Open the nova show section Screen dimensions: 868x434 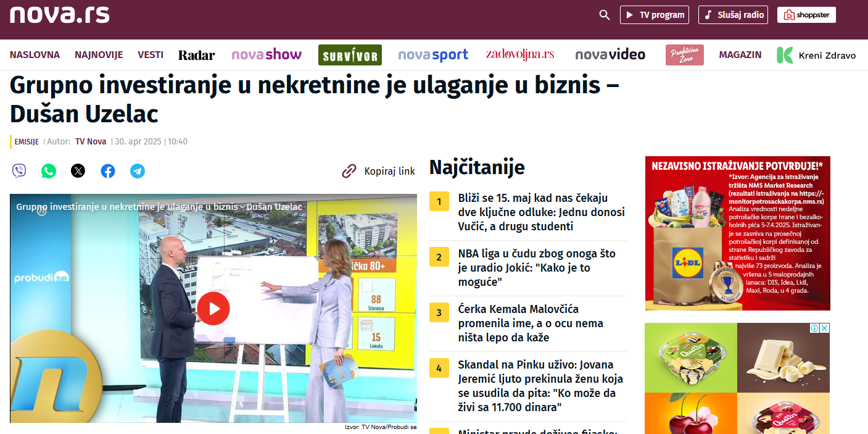coord(267,55)
